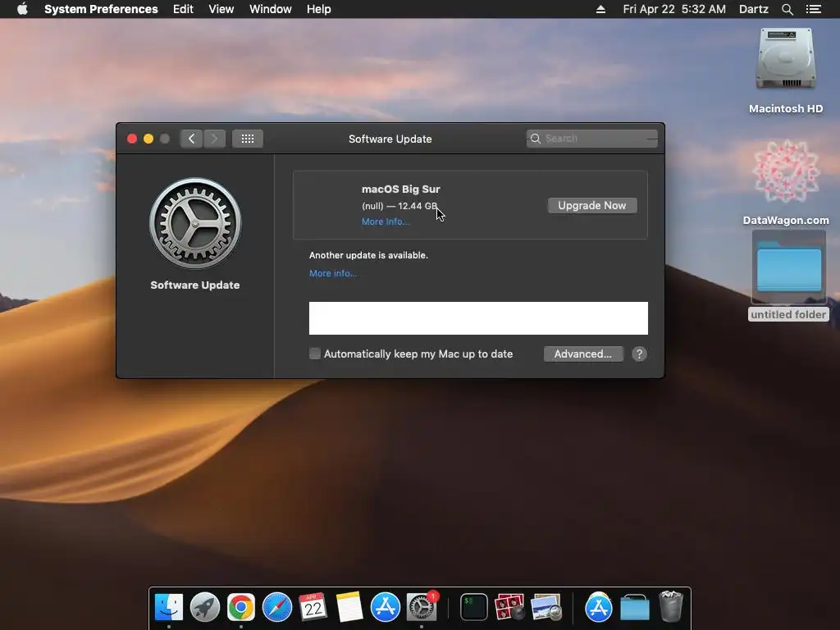840x630 pixels.
Task: Open App Store icon beside Notes in dock
Action: point(386,607)
